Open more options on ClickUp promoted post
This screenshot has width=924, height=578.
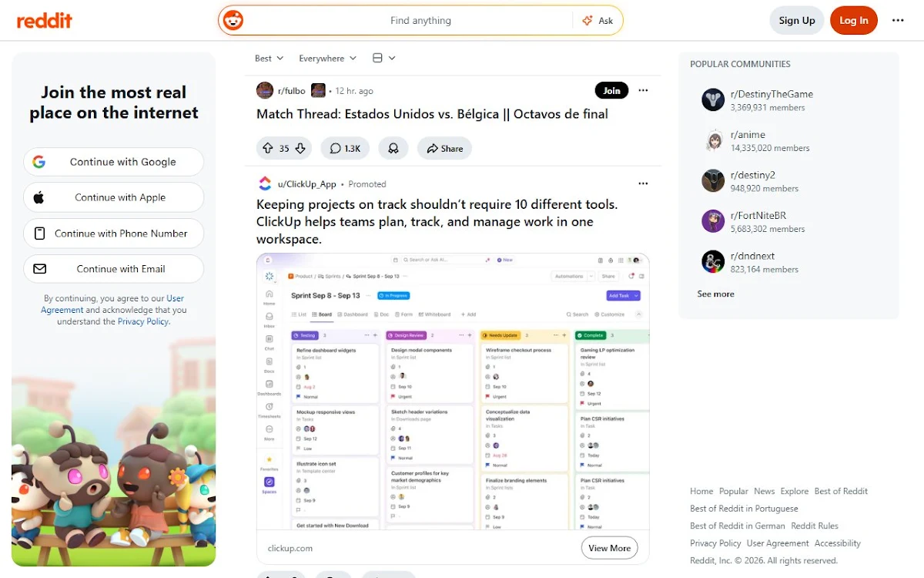point(643,183)
